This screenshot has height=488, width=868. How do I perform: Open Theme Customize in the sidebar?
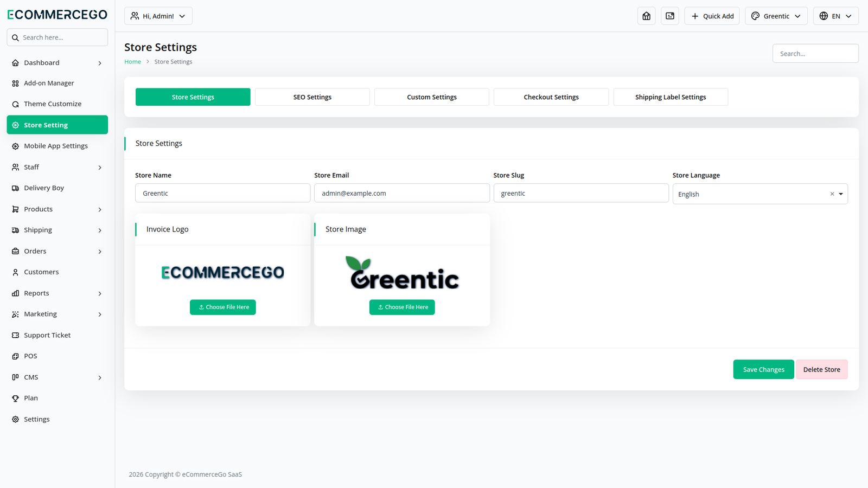coord(53,104)
